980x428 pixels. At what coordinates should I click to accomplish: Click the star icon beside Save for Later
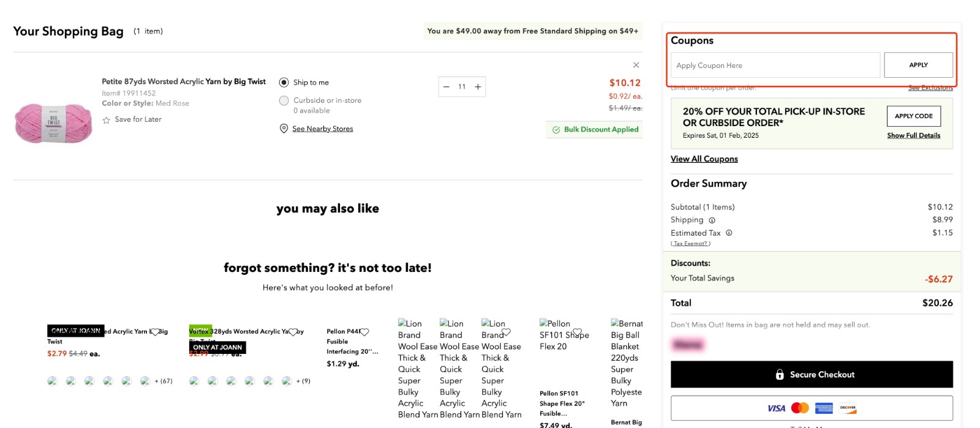(x=107, y=120)
